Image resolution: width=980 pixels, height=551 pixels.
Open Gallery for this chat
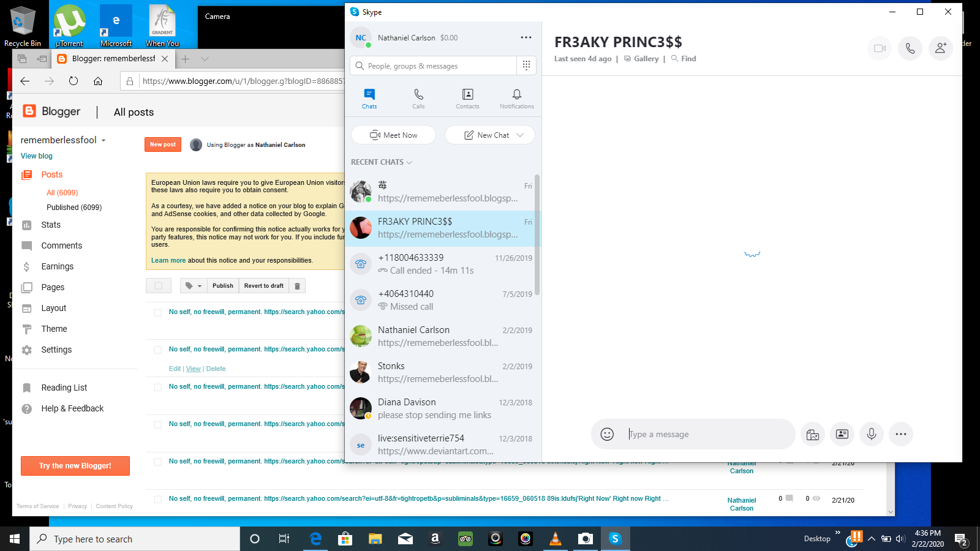641,59
